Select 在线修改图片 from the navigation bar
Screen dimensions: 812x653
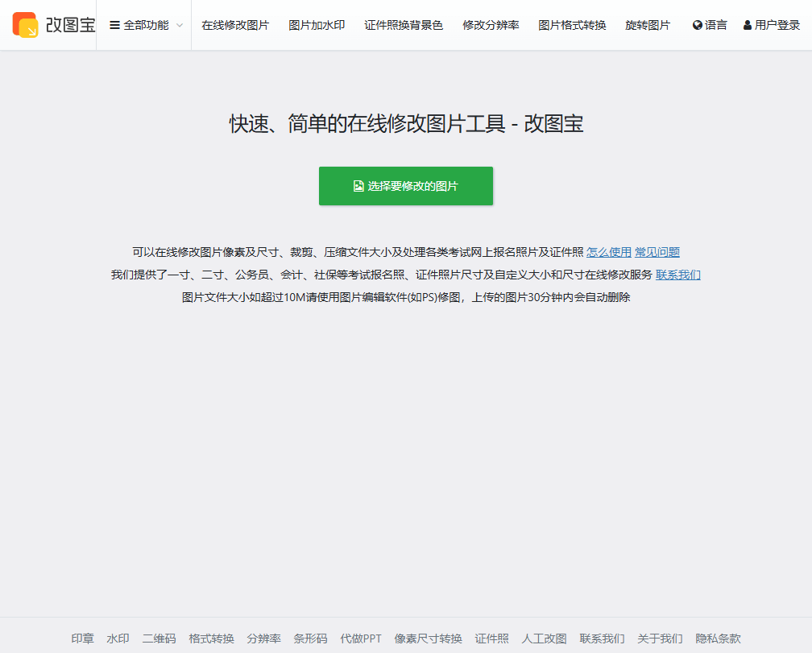[234, 24]
